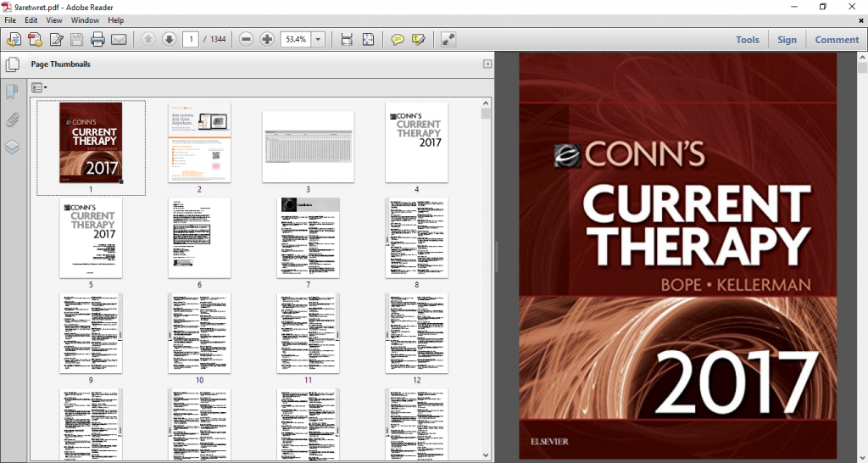The image size is (868, 463).
Task: Select page 6 thumbnail
Action: pyautogui.click(x=199, y=238)
